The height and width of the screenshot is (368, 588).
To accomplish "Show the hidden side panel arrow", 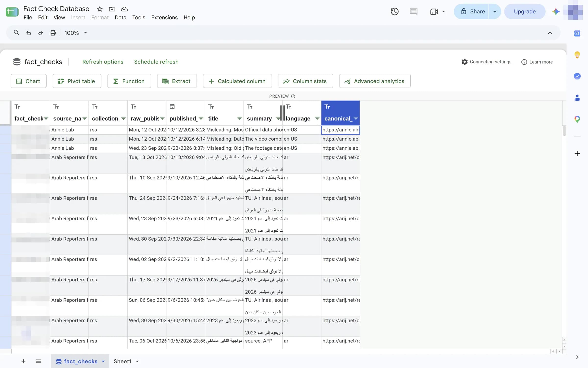I will point(577,357).
